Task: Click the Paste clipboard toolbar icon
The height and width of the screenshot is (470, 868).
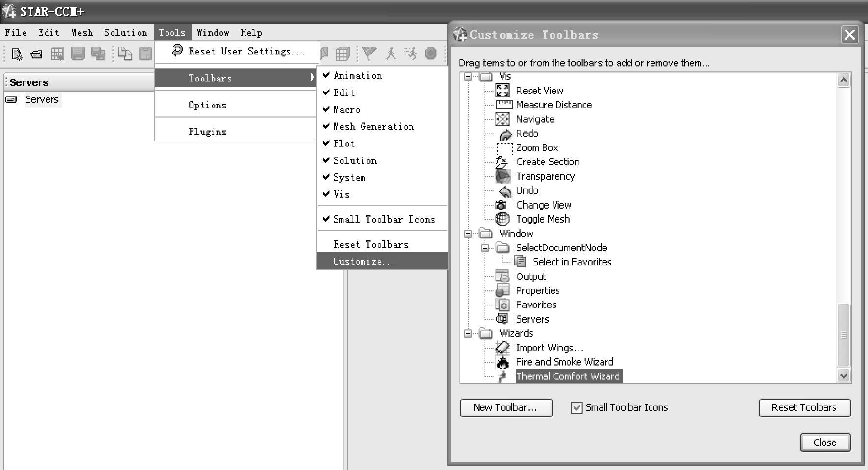Action: coord(145,53)
